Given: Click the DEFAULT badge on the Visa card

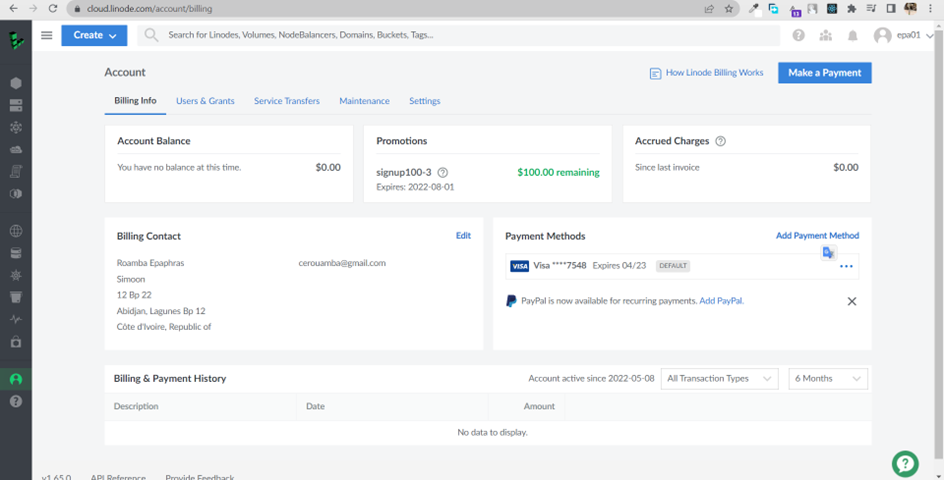Looking at the screenshot, I should [x=673, y=266].
